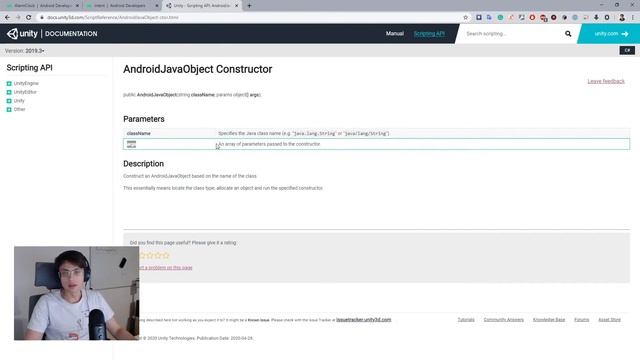Screen dimensions: 640x360
Task: Close the AlarmClock Android Developers tab
Action: coord(77,6)
